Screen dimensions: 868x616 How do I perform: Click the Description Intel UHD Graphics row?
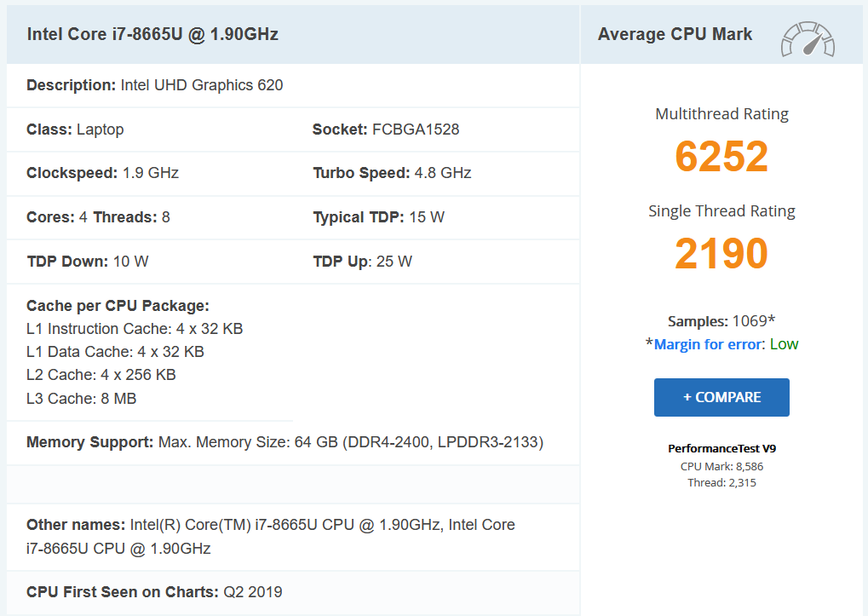point(155,85)
